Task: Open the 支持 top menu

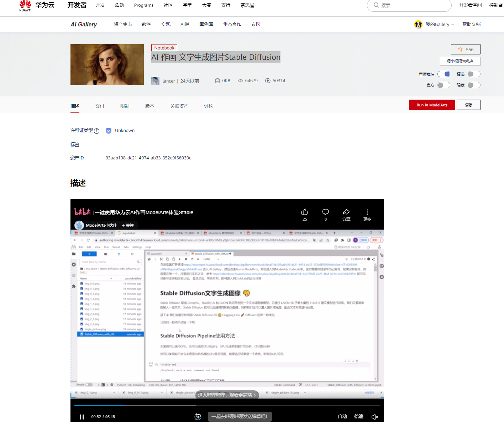Action: (226, 5)
